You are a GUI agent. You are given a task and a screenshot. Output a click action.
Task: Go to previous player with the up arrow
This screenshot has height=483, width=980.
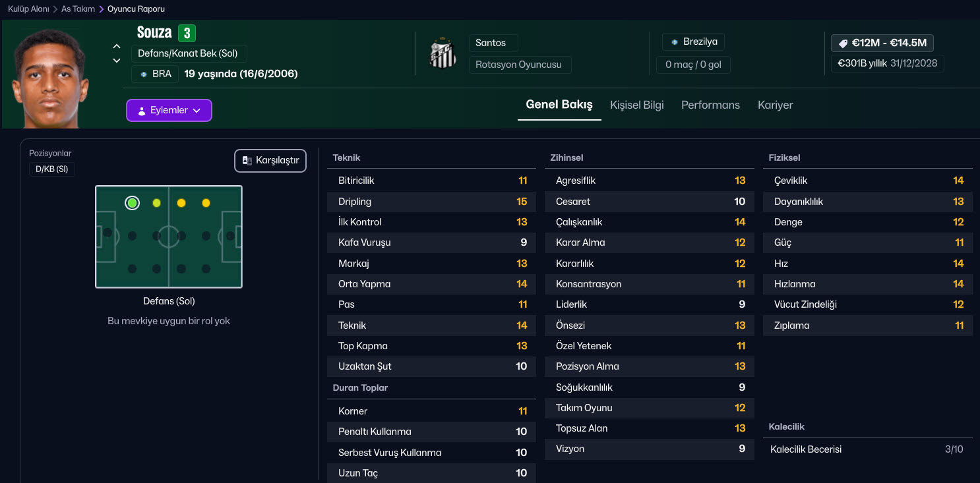117,46
